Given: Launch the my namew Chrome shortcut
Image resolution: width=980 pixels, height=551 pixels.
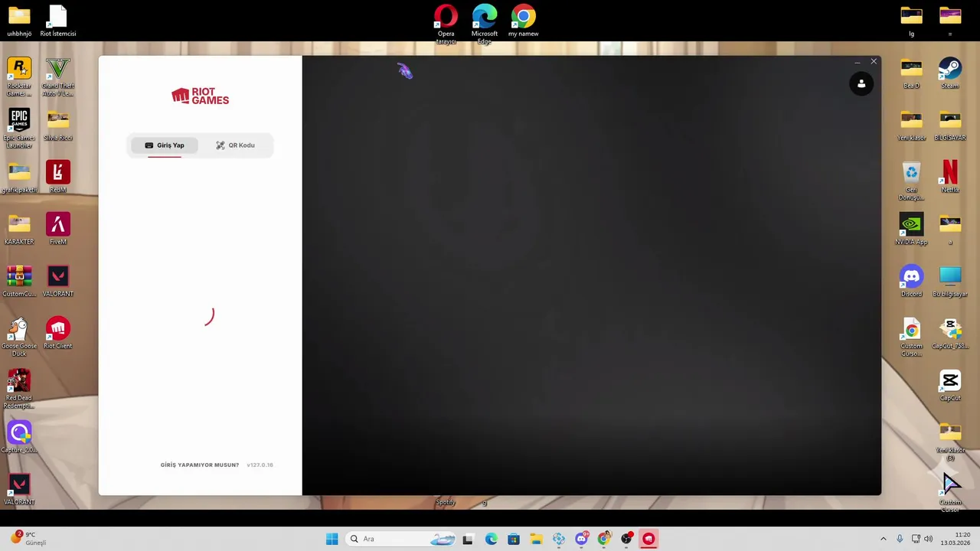Looking at the screenshot, I should pyautogui.click(x=524, y=21).
